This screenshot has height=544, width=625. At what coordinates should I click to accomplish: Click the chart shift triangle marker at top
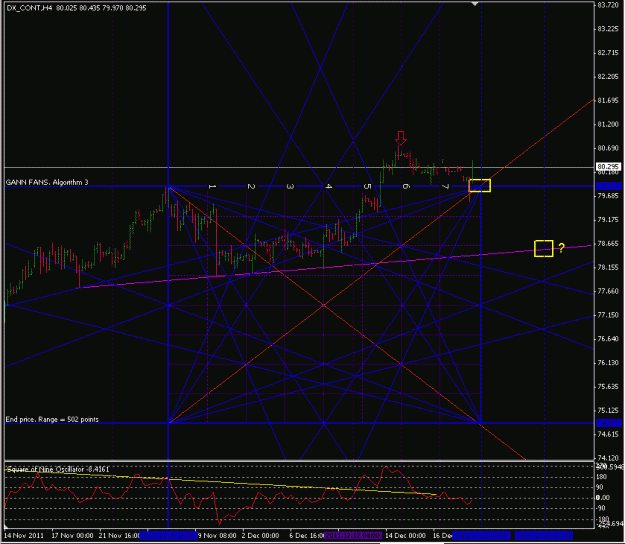(x=475, y=4)
